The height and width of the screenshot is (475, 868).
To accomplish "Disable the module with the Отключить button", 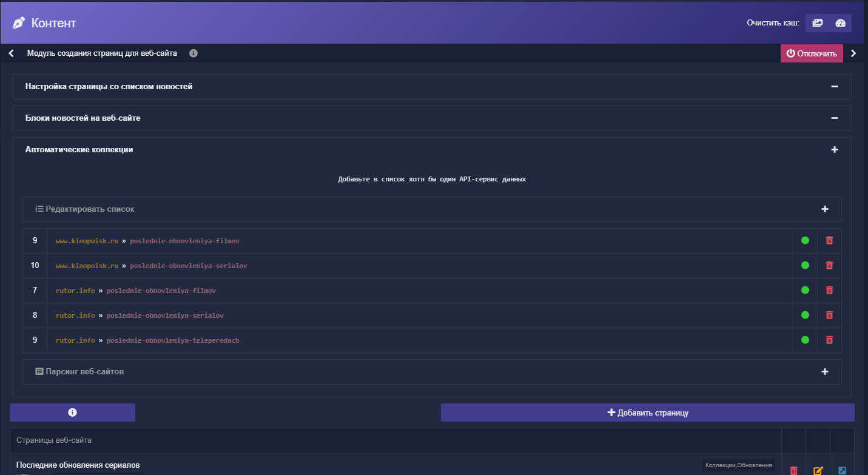I will 812,53.
